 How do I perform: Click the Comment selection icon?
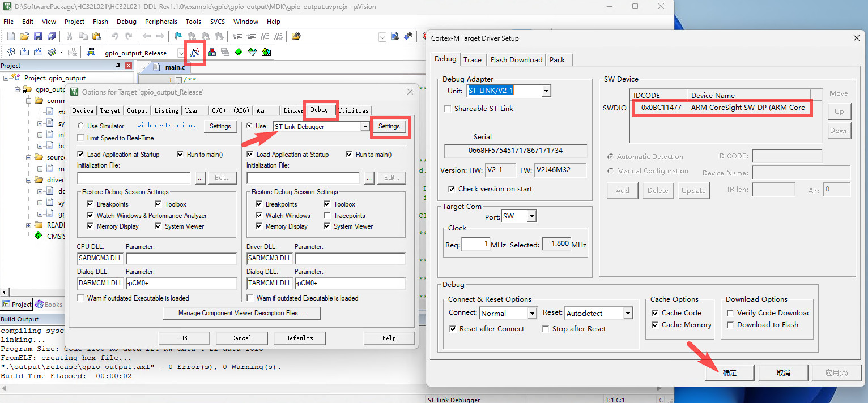265,36
